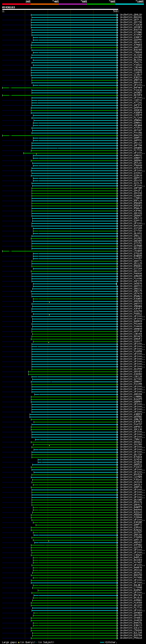Screen dimensions: 146x644
Task: Select the AV436163 query name label
Action: pyautogui.click(x=8, y=7)
